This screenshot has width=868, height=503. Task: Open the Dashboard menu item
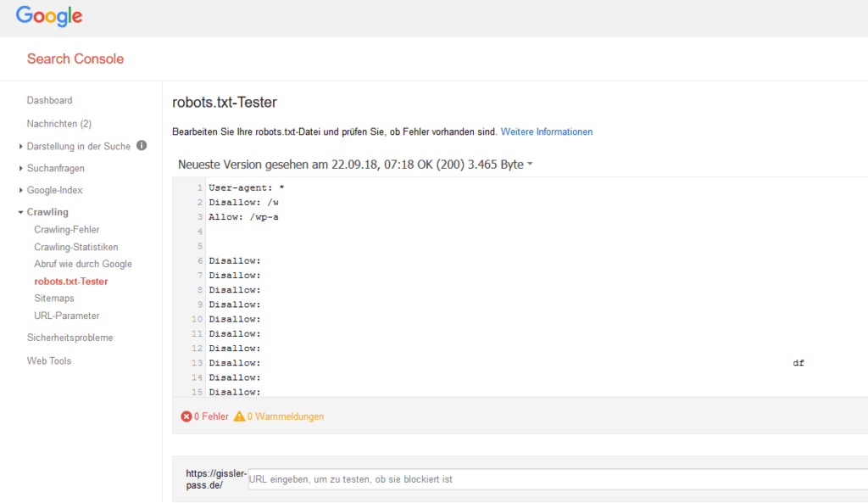point(49,100)
